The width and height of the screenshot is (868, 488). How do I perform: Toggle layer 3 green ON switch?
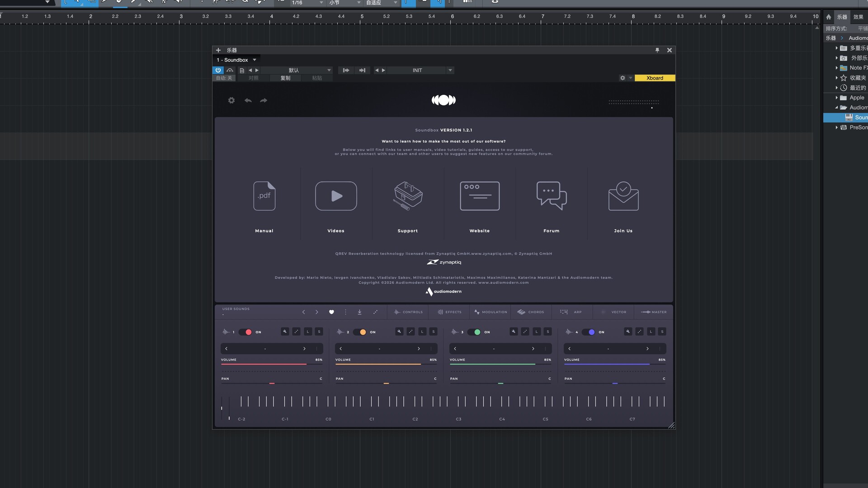pos(474,332)
